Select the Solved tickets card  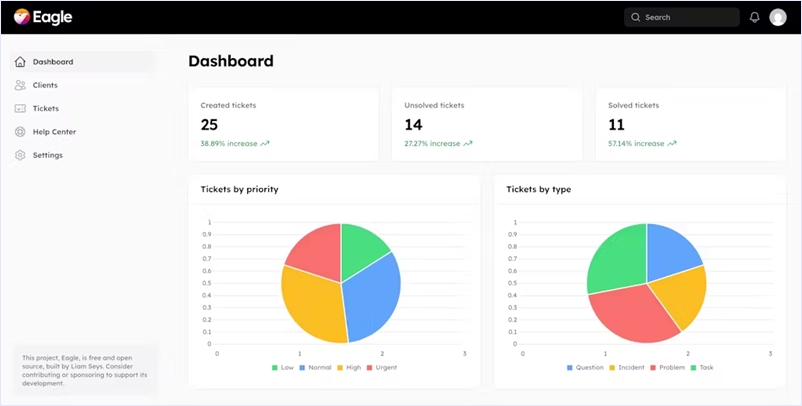coord(691,124)
